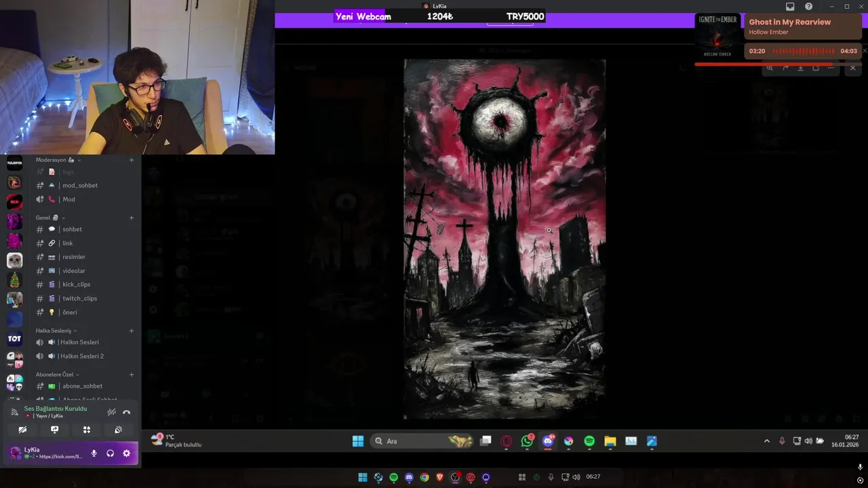Click the enlarged eye tower artwork

pyautogui.click(x=505, y=239)
